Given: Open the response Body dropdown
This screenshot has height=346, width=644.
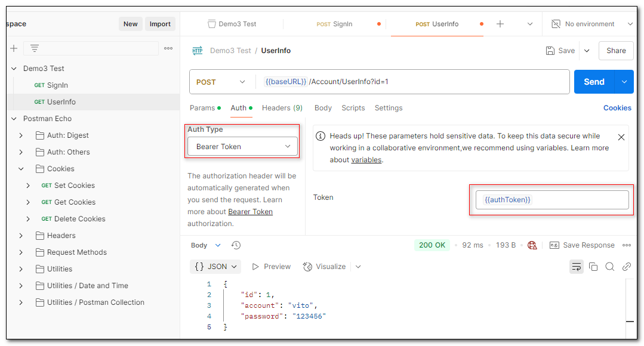Looking at the screenshot, I should 206,245.
